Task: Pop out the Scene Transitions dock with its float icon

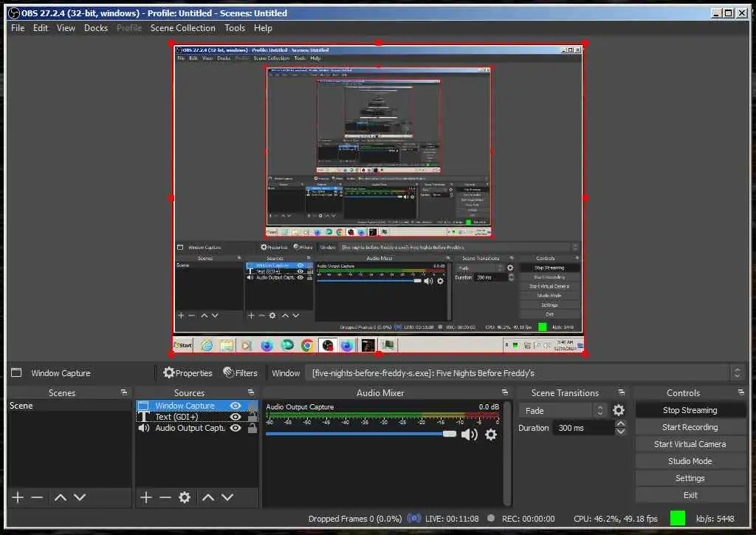Action: 622,392
